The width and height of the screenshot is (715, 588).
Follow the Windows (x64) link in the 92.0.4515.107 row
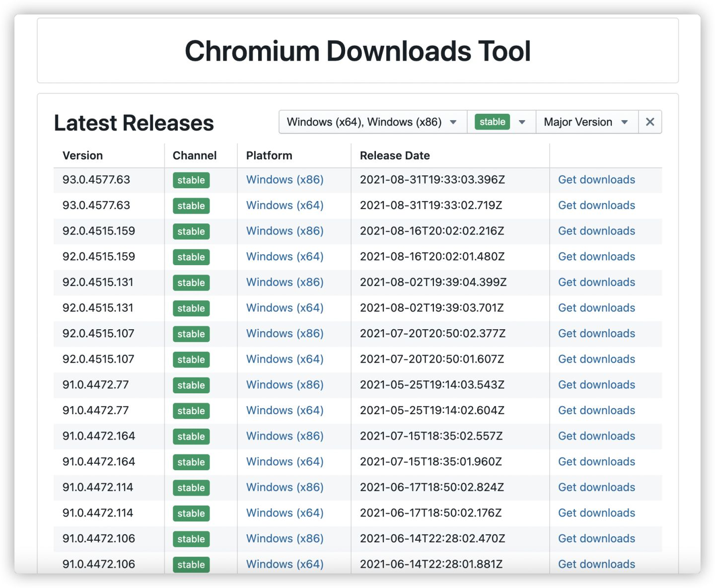[x=285, y=359]
